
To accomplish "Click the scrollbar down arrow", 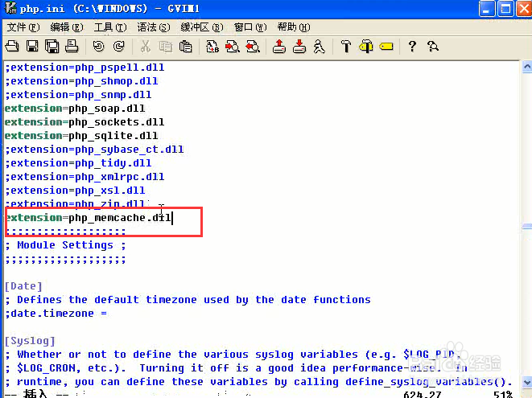I will click(x=527, y=381).
